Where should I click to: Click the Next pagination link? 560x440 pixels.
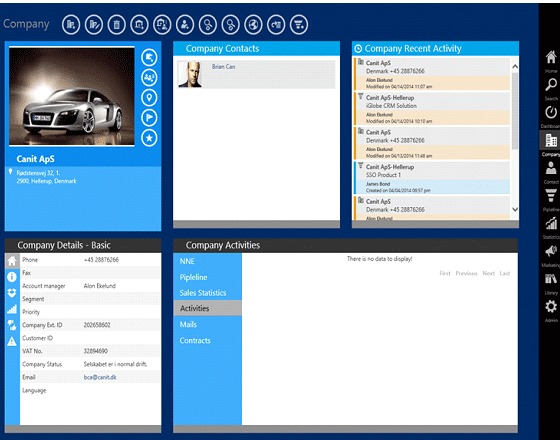(489, 273)
